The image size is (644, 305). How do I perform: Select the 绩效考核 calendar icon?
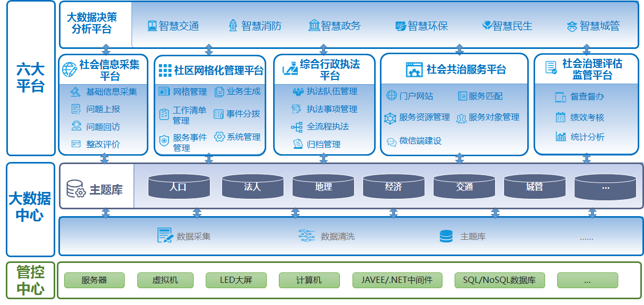pos(561,117)
